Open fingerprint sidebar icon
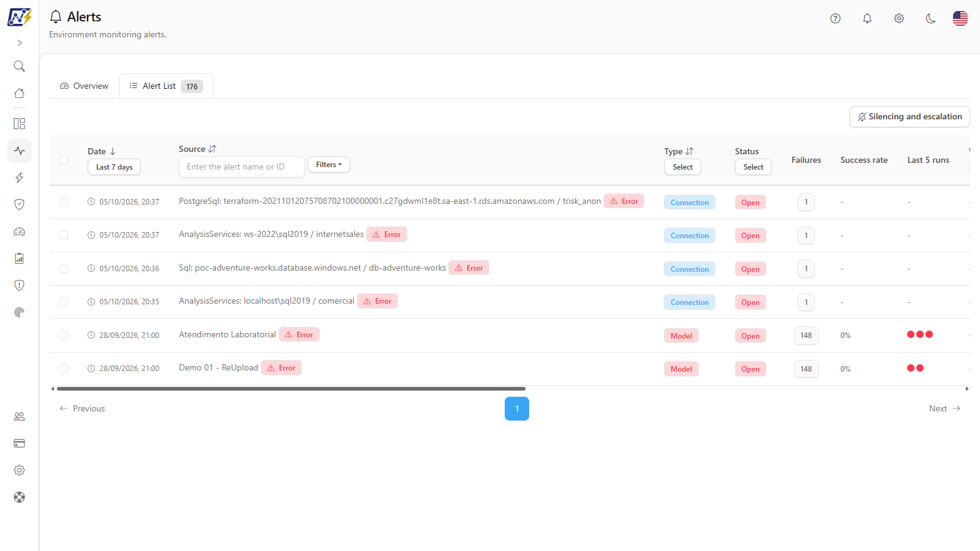Screen dimensions: 980x551 pos(20,312)
